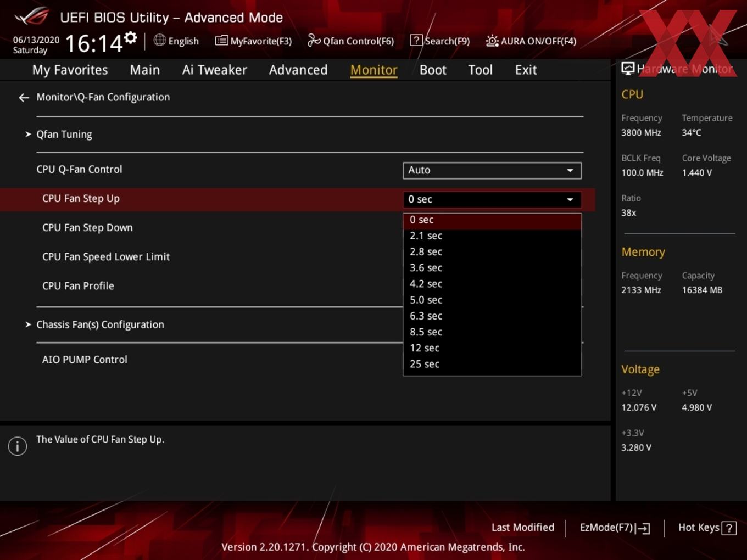Viewport: 747px width, 560px height.
Task: Set step up to 25 sec
Action: (492, 364)
